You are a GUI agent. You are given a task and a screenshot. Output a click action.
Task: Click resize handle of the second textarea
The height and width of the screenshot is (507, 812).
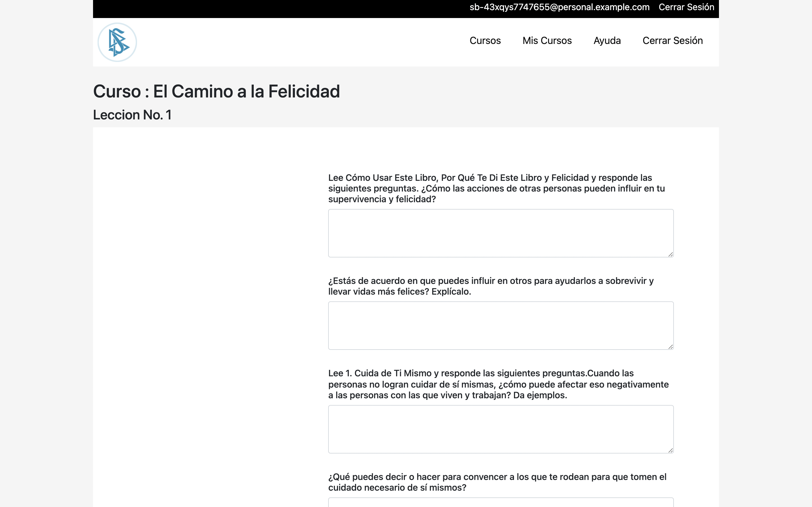670,347
